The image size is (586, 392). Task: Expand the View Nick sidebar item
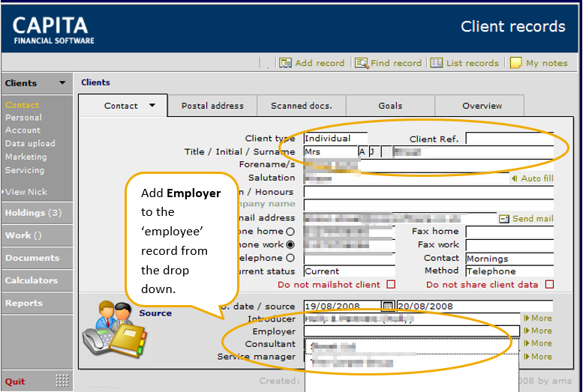25,192
